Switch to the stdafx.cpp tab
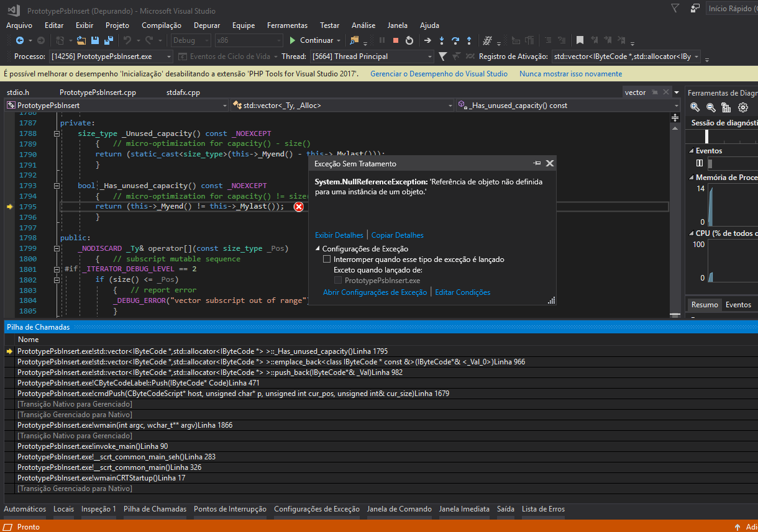This screenshot has height=532, width=758. click(182, 92)
